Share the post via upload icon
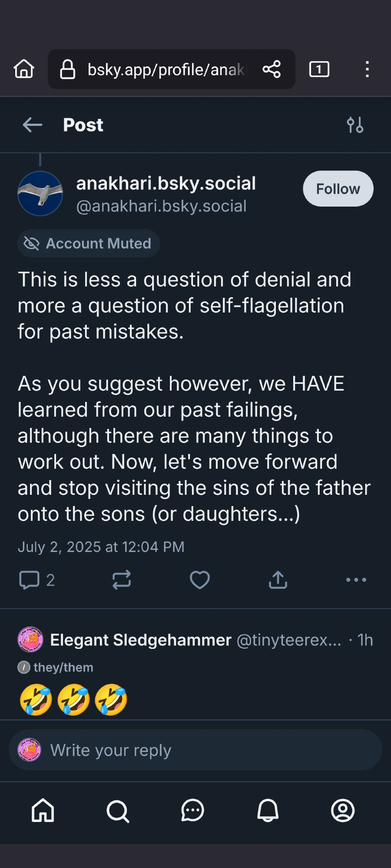 click(x=278, y=580)
